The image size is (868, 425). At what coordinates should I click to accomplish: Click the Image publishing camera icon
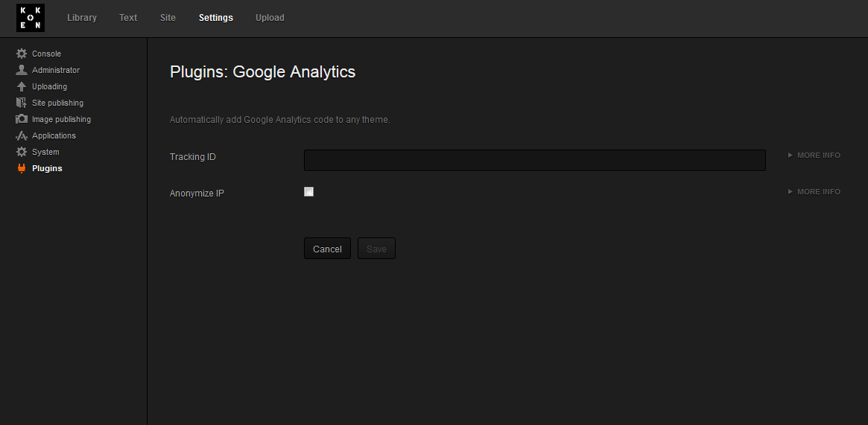pos(22,119)
